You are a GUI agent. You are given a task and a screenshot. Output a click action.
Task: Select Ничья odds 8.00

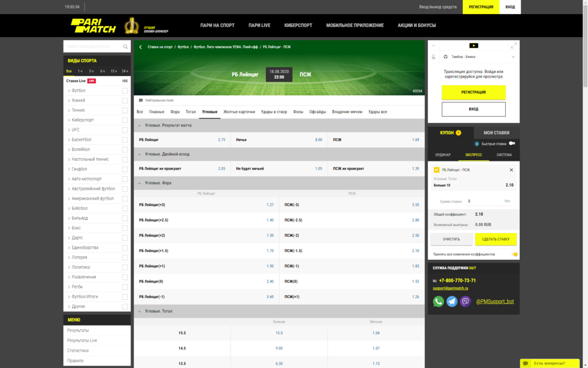pyautogui.click(x=318, y=140)
